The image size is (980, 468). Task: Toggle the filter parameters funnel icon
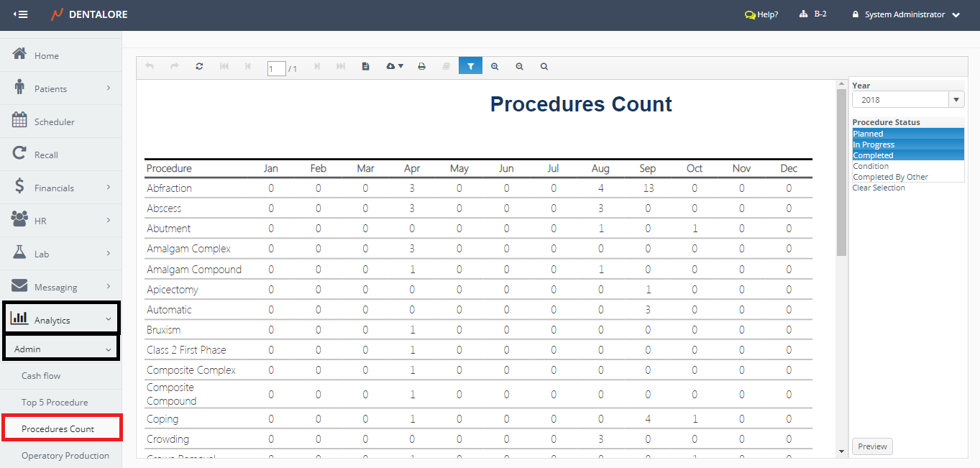click(x=470, y=66)
